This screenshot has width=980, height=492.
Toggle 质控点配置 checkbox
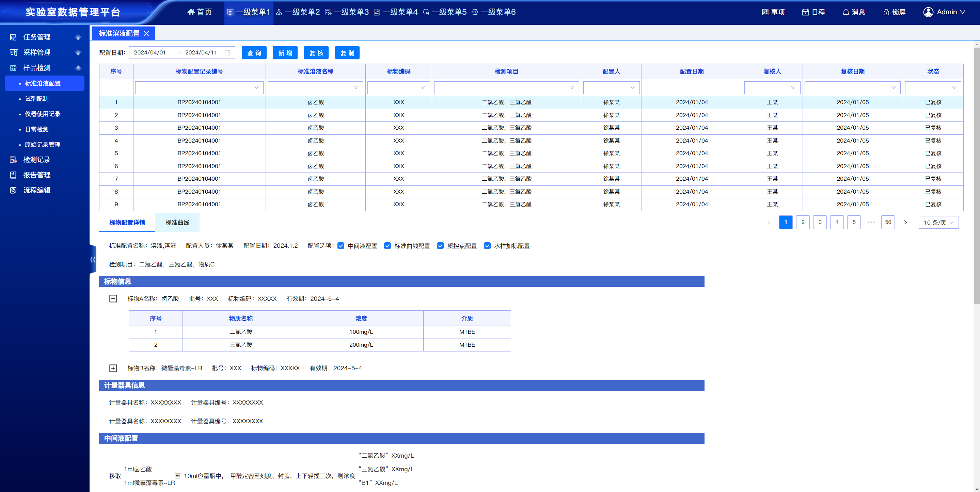click(440, 246)
